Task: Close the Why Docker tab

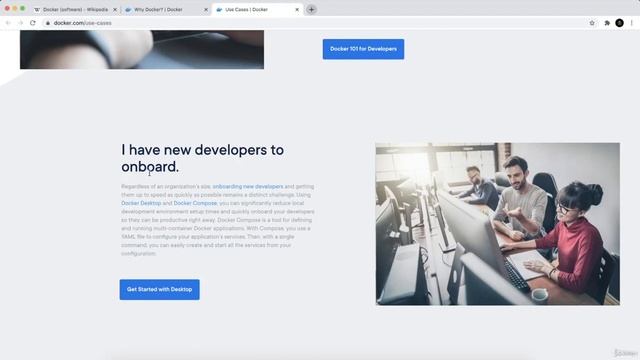Action: [206, 9]
